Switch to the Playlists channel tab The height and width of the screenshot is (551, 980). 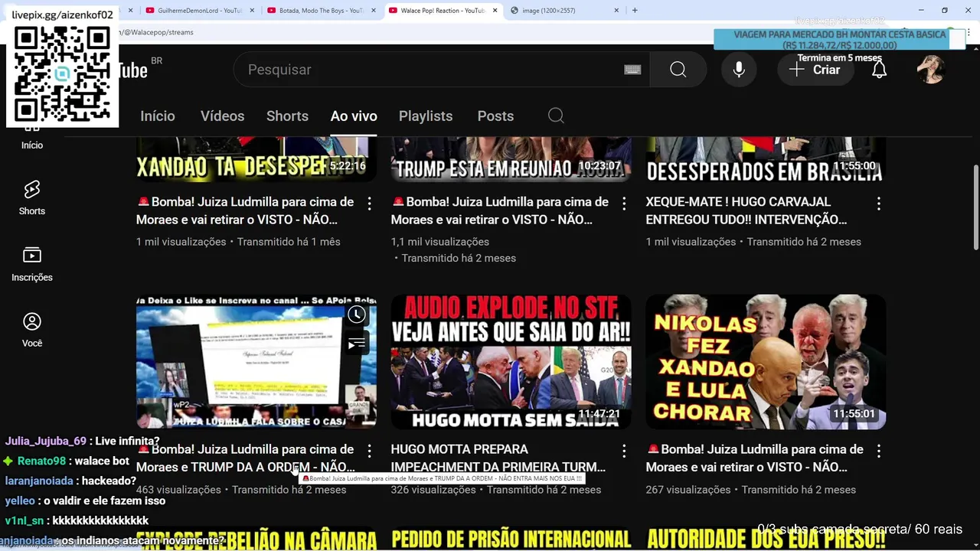click(x=426, y=116)
